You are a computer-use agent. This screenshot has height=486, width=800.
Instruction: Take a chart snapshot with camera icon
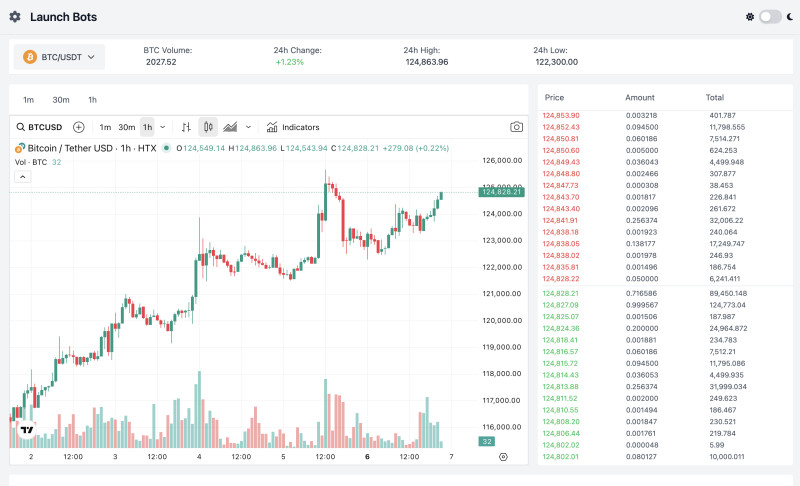coord(516,127)
